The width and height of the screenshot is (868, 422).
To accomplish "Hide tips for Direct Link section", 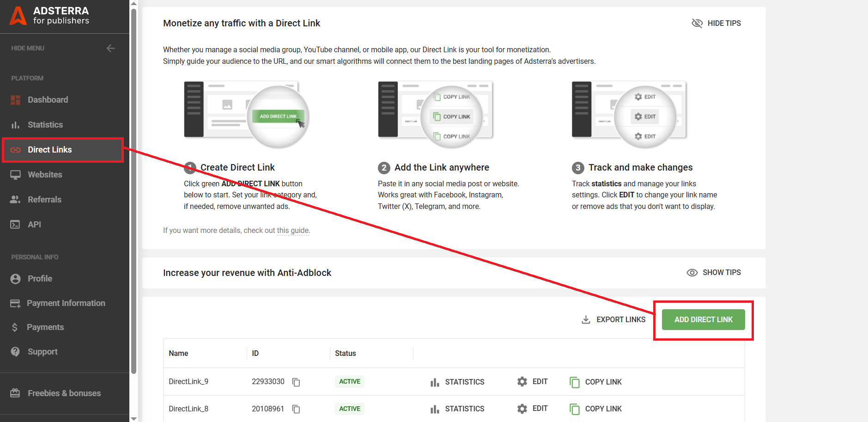I will pyautogui.click(x=716, y=23).
